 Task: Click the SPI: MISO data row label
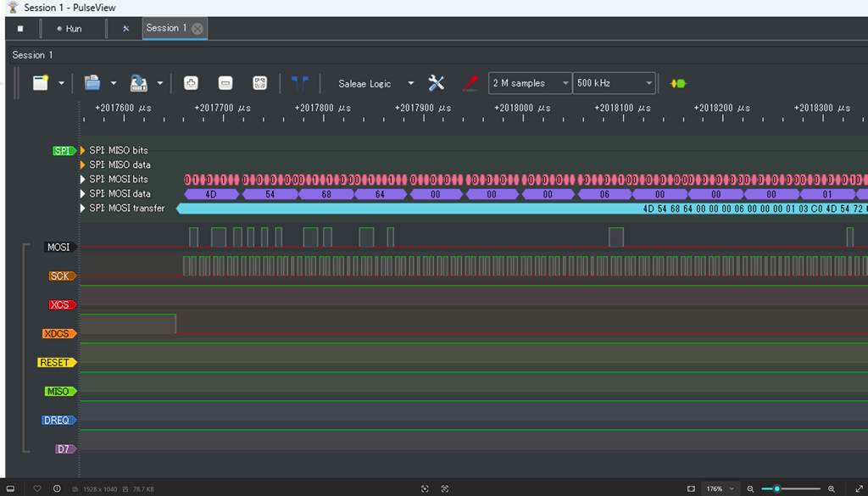coord(120,164)
